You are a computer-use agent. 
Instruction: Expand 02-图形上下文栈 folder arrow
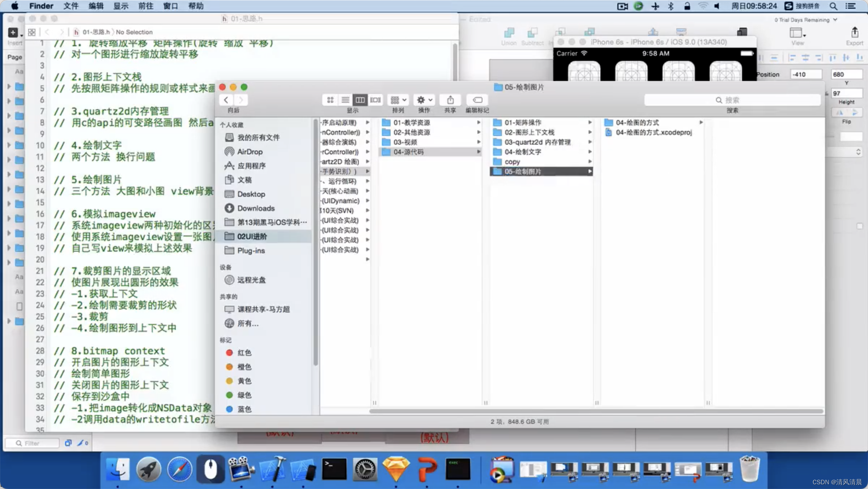point(590,132)
